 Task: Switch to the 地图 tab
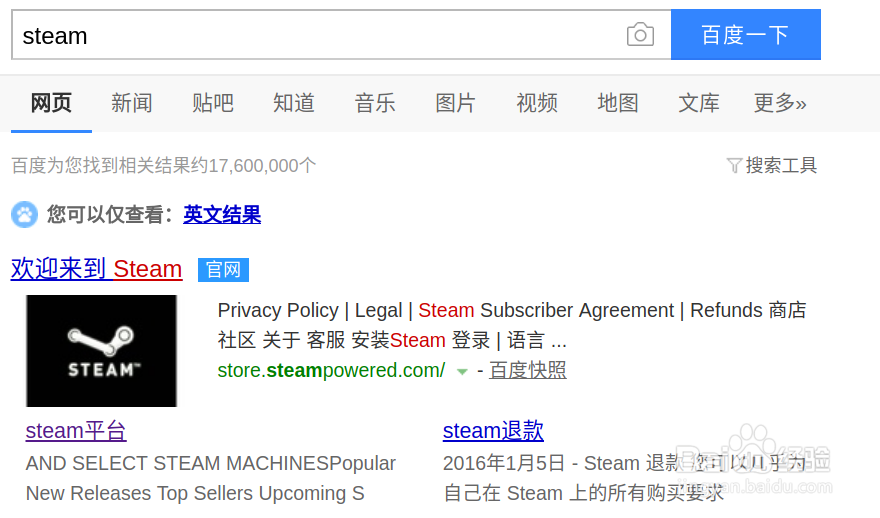click(x=618, y=103)
